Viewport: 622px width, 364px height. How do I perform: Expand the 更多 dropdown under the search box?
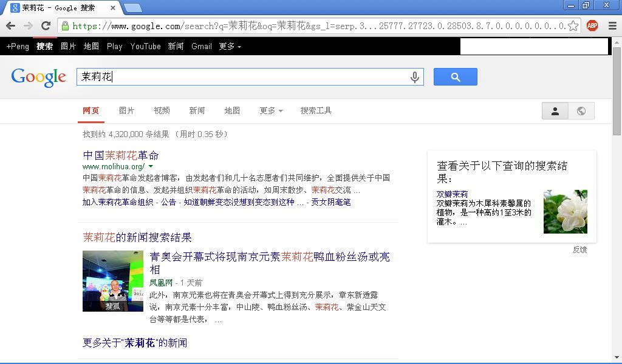[272, 110]
